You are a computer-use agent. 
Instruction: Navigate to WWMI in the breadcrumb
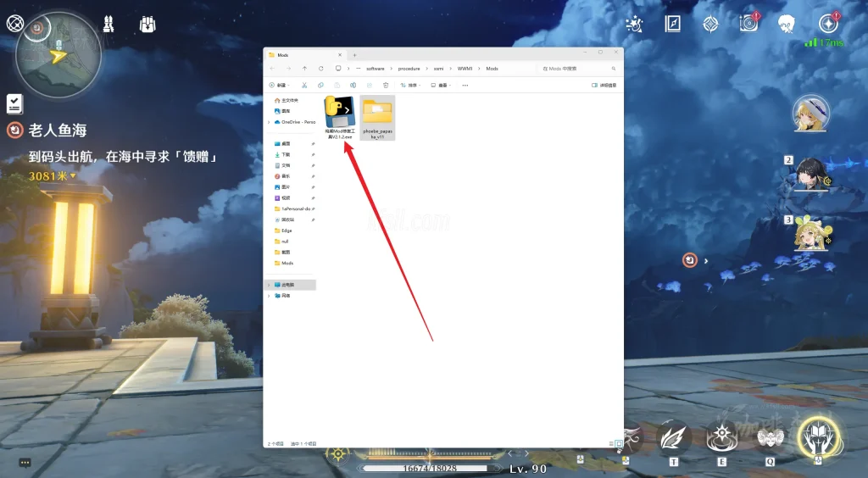[x=465, y=69]
